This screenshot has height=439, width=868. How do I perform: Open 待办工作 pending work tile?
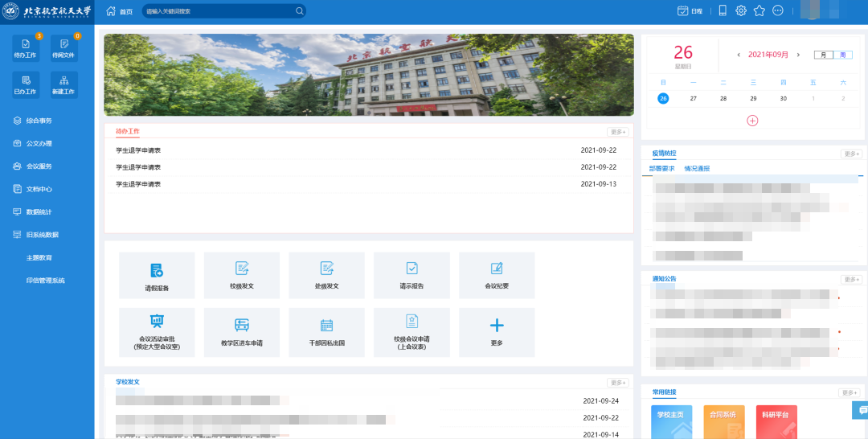tap(26, 48)
